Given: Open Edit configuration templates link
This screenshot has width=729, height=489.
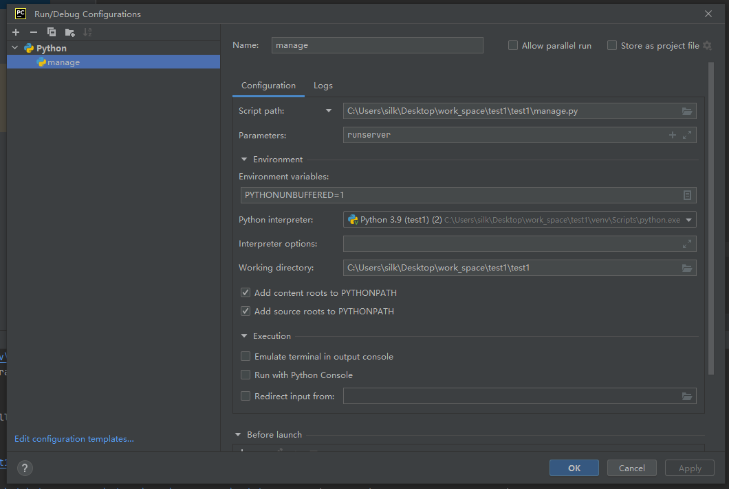Looking at the screenshot, I should (x=74, y=439).
